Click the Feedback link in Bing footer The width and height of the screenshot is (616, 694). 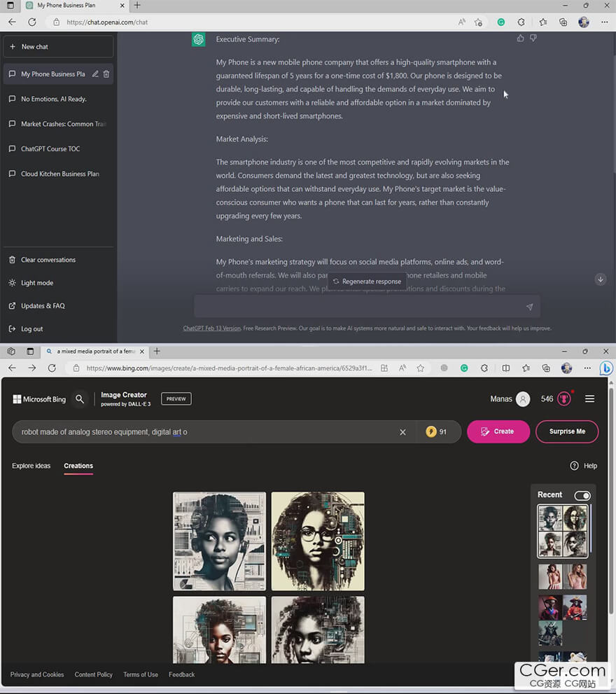181,674
